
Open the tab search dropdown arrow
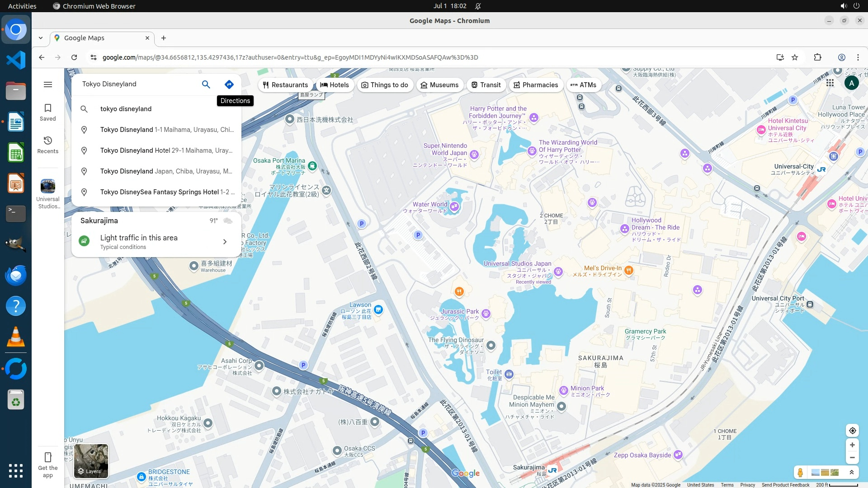[41, 38]
